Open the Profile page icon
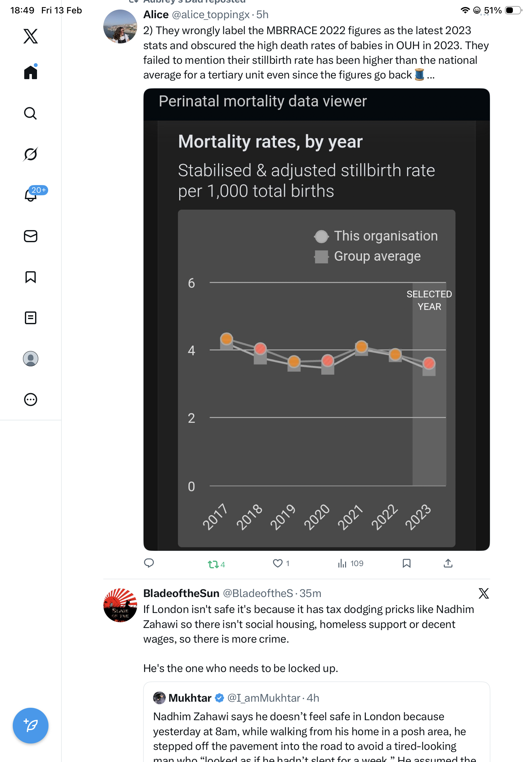Viewport: 532px width, 762px height. tap(31, 359)
